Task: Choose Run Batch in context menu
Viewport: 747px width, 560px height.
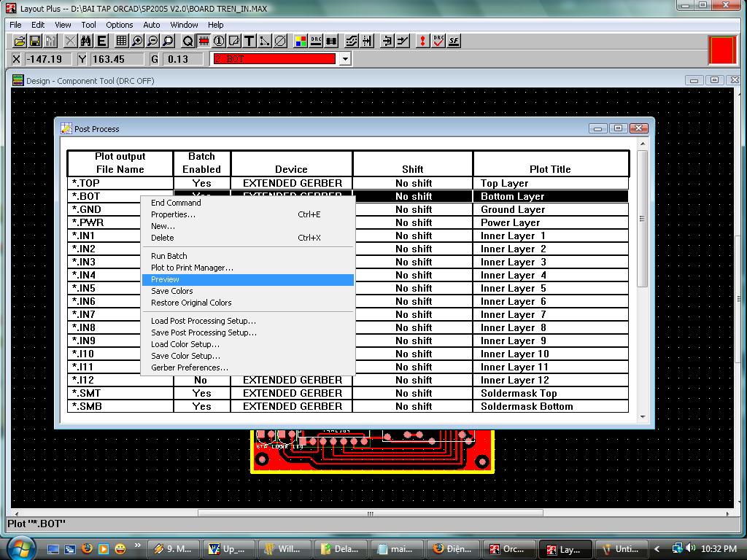Action: click(248, 256)
